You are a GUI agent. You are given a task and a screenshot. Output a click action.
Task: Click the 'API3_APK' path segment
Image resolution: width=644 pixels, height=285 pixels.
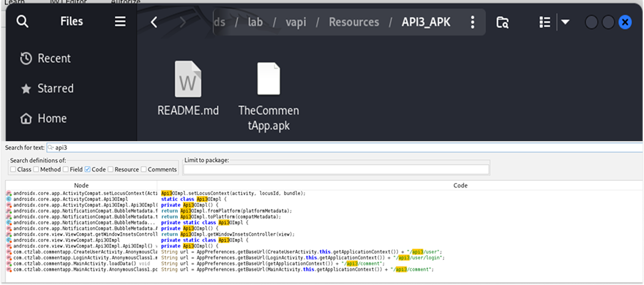(426, 22)
